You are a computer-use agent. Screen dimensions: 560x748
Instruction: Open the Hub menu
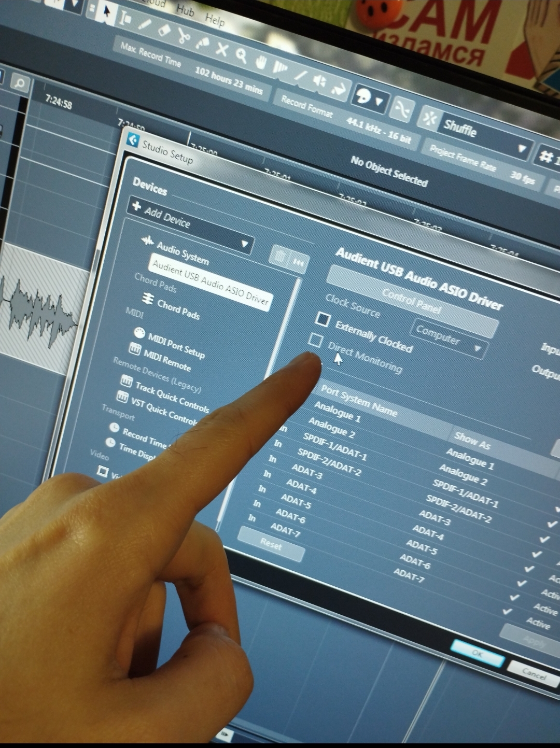click(x=185, y=10)
